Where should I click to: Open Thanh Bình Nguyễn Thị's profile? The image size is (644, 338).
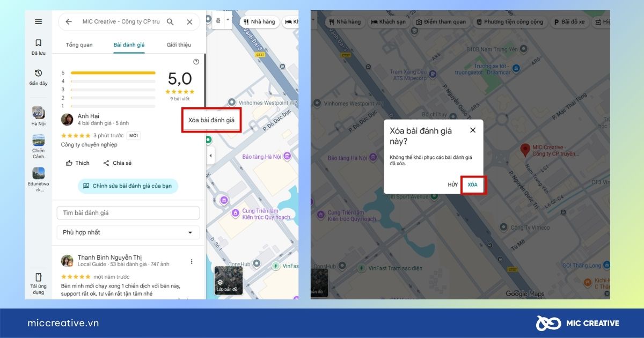(109, 258)
